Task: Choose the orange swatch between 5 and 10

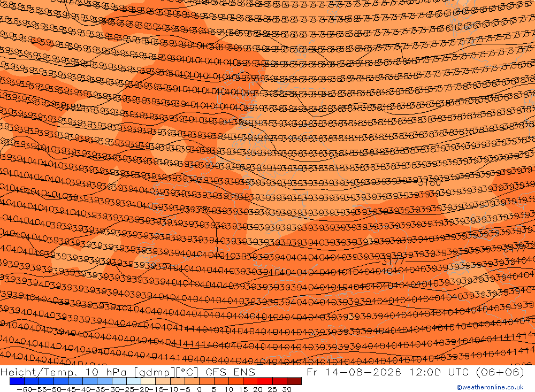Action: [221, 381]
